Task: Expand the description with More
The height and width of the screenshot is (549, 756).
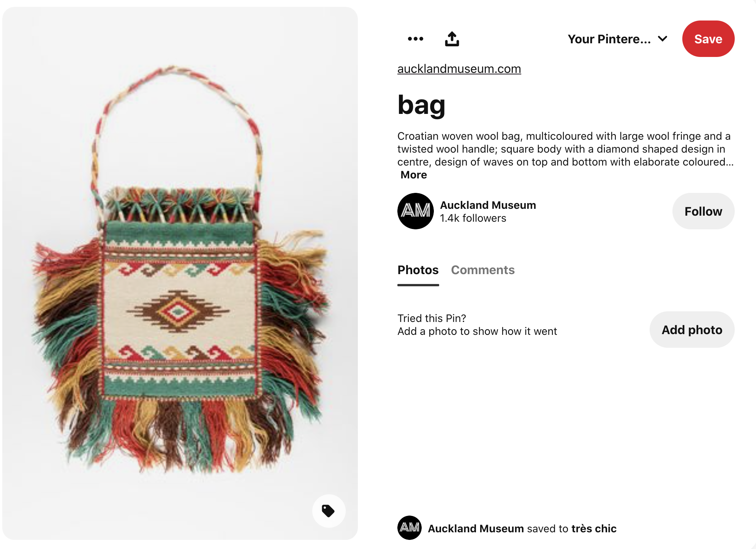Action: 414,175
